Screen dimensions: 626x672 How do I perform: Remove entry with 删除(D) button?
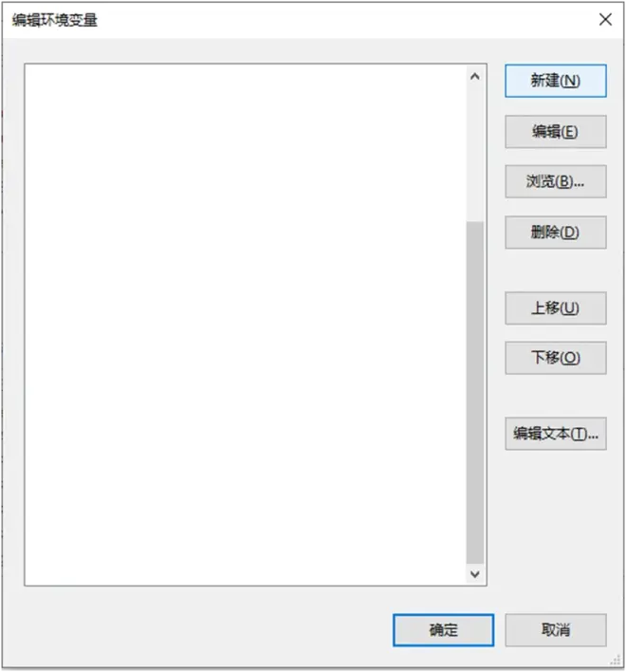coord(556,233)
